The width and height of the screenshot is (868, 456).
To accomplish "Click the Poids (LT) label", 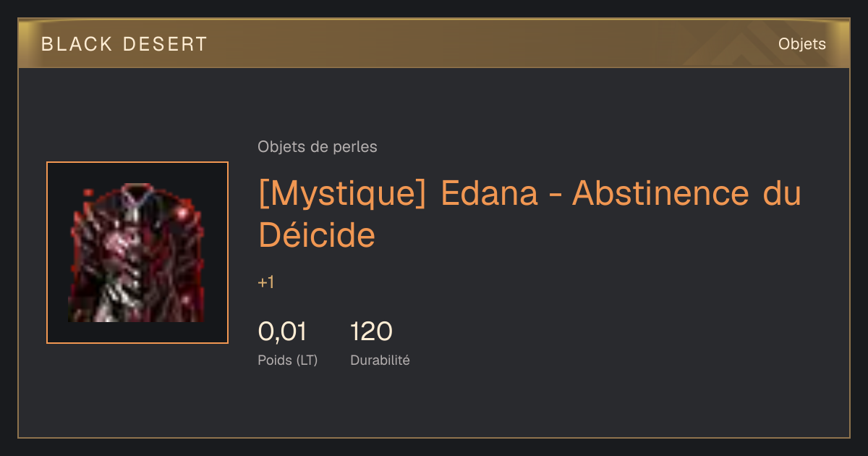I will pos(288,360).
